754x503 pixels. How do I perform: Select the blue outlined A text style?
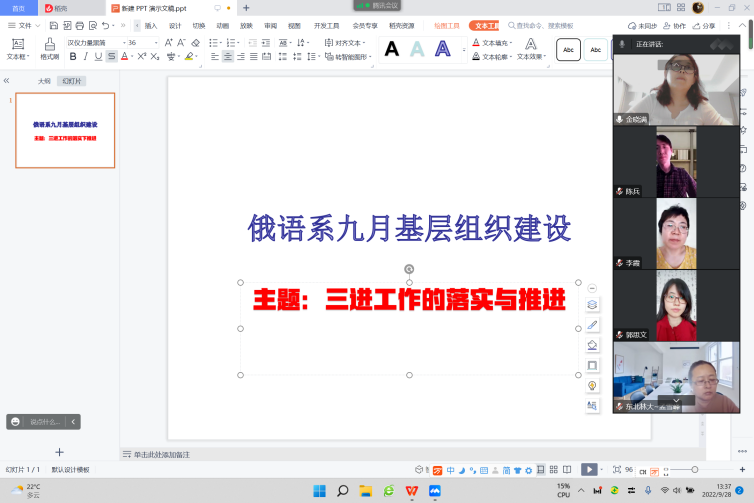click(442, 49)
